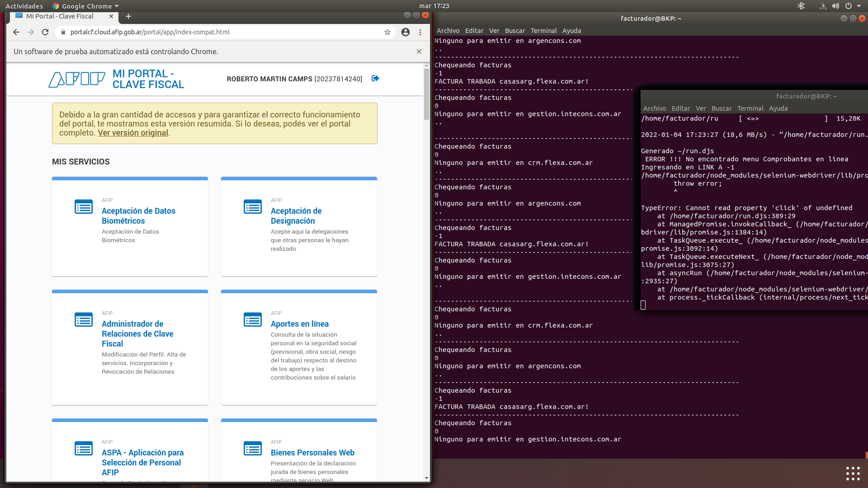Screen dimensions: 868x488
Task: Open Aceptación de Designación service
Action: pos(296,216)
